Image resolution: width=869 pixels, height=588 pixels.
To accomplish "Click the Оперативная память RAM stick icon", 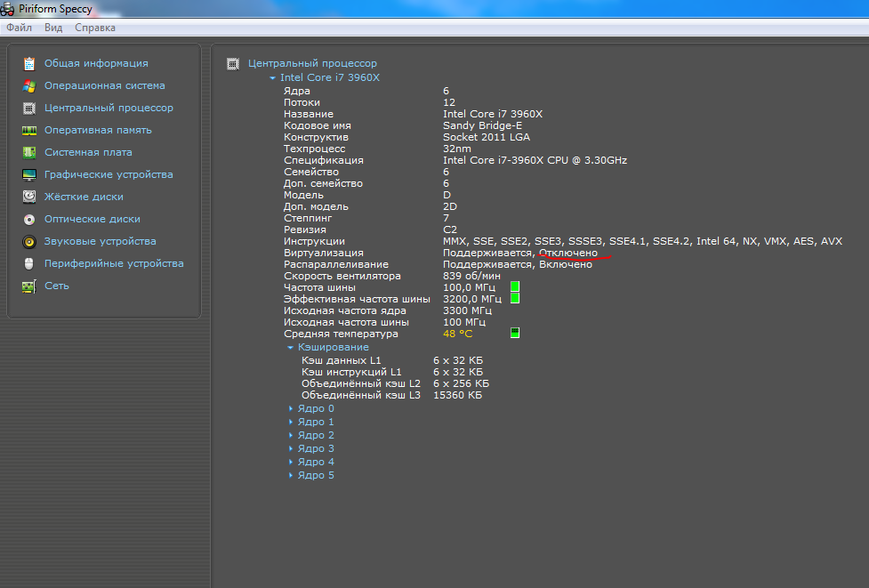I will [x=29, y=130].
